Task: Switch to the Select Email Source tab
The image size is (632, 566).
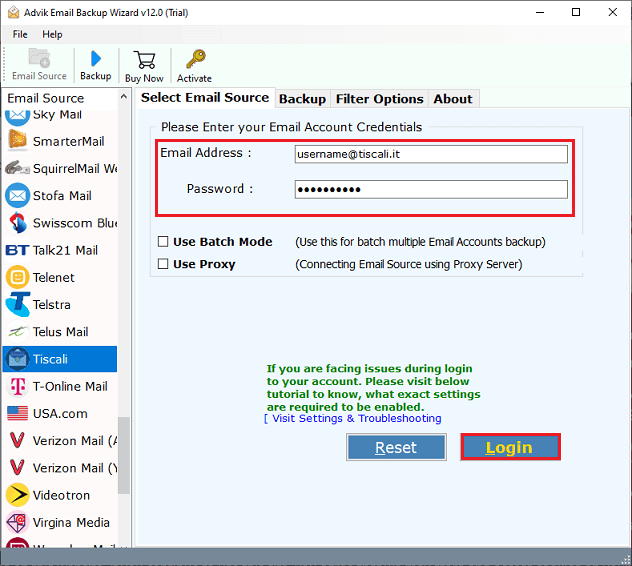Action: click(205, 98)
